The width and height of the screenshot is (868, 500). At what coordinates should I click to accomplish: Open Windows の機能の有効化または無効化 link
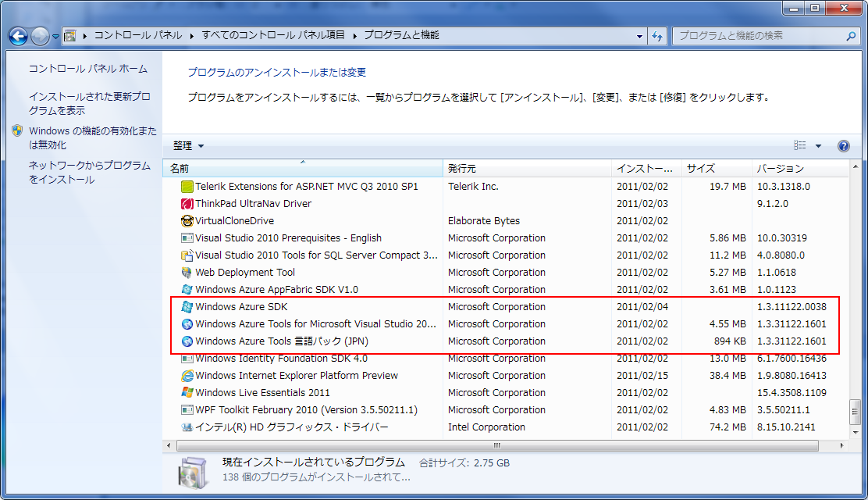(92, 137)
